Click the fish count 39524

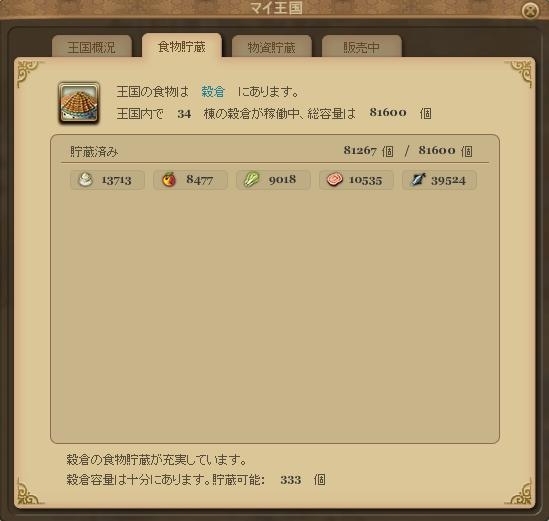[448, 180]
